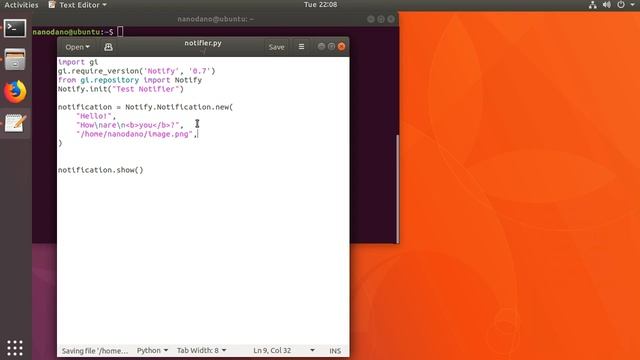
Task: Click the "/home/nanodano/image.png" string
Action: [134, 134]
